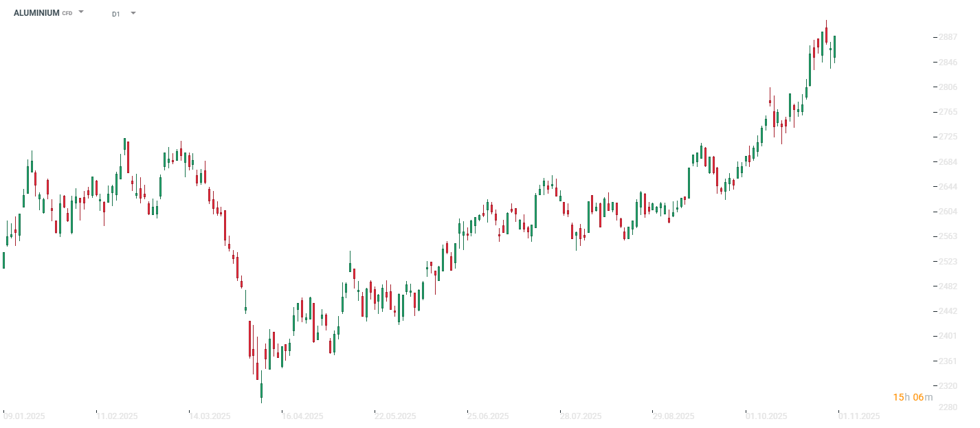The image size is (980, 428).
Task: Click the 2887 price axis label
Action: click(x=948, y=37)
